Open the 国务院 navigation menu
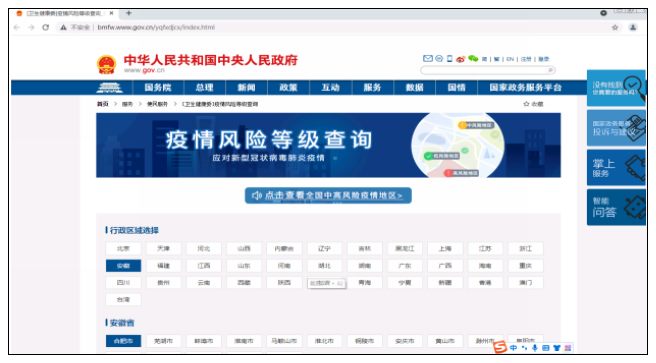The image size is (656, 363). (x=158, y=87)
